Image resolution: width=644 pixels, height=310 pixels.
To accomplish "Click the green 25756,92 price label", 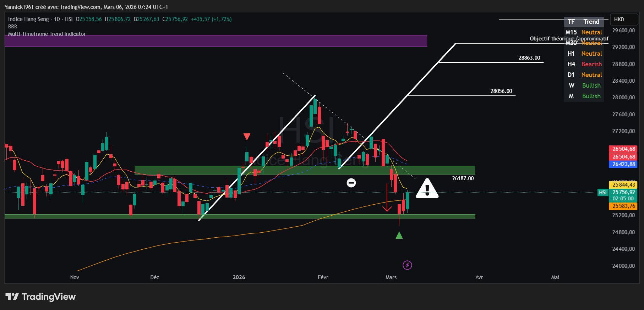I will (623, 192).
